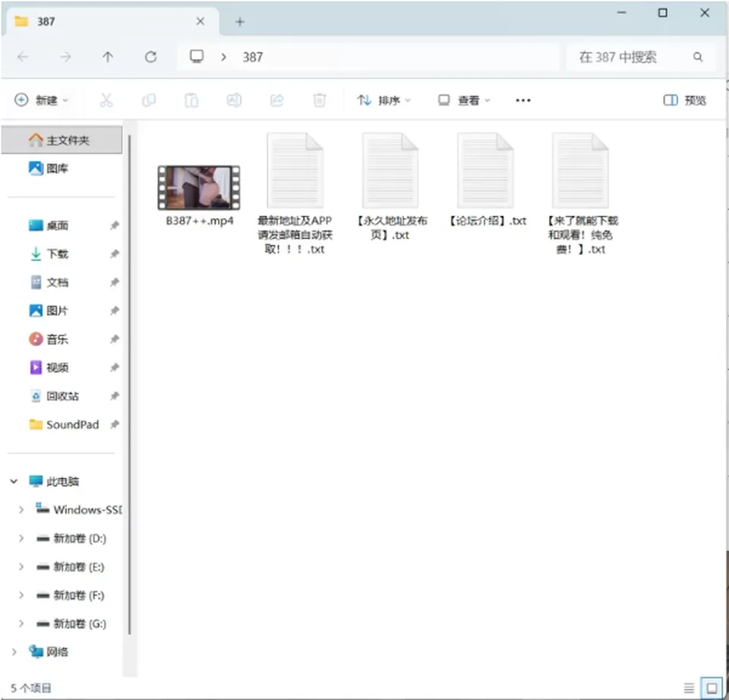Click the Cut scissors icon
The height and width of the screenshot is (700, 729).
[x=106, y=100]
